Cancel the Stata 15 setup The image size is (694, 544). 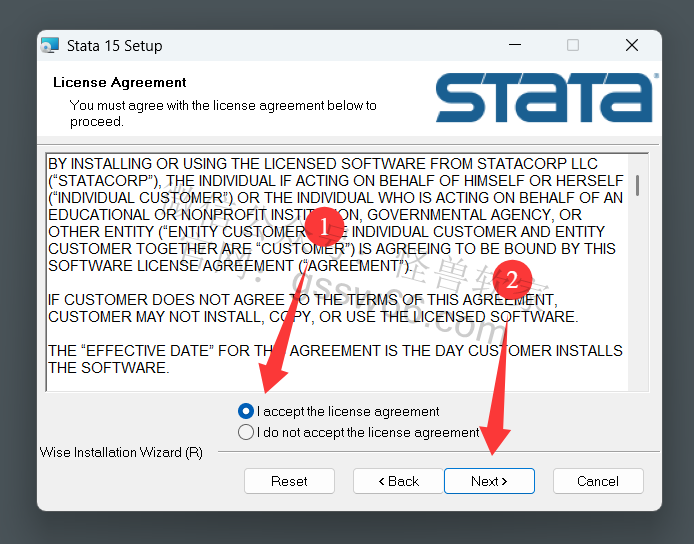(598, 481)
